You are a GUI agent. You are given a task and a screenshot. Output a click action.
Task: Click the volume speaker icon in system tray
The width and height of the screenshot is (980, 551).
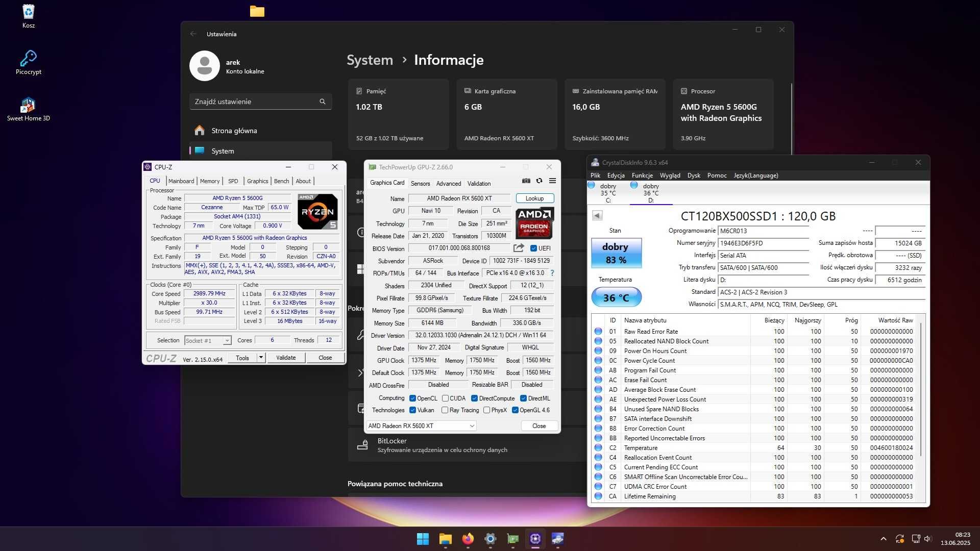click(x=928, y=539)
